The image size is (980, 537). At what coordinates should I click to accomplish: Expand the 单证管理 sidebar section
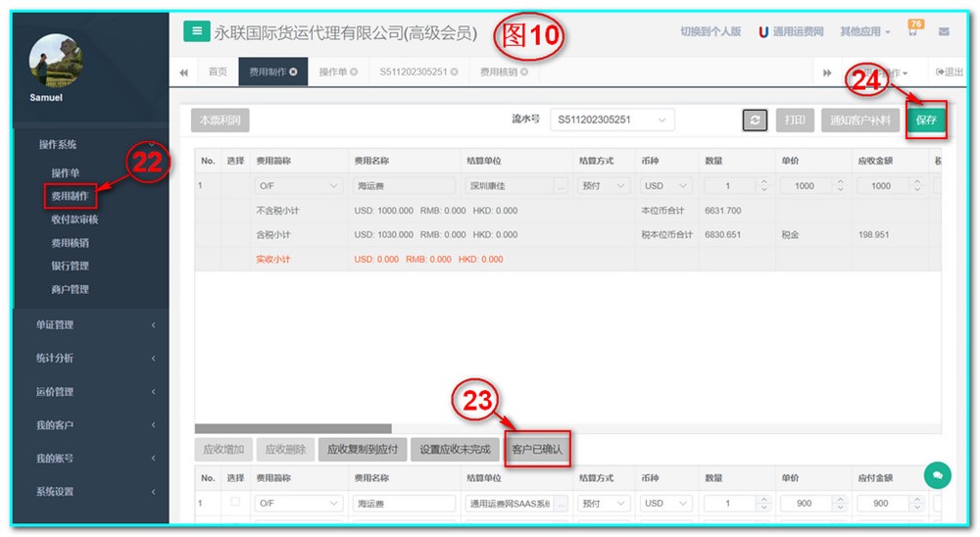pos(90,324)
